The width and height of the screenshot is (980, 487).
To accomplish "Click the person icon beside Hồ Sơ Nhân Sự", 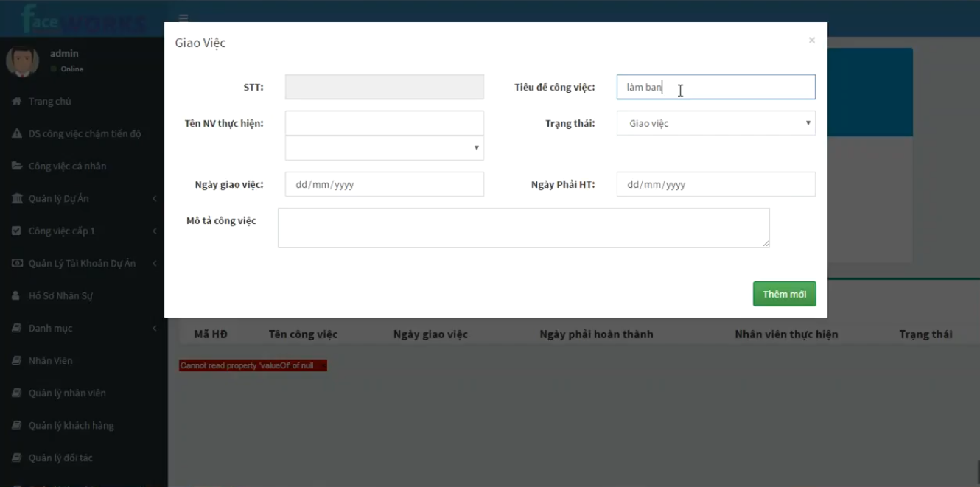I will click(16, 296).
